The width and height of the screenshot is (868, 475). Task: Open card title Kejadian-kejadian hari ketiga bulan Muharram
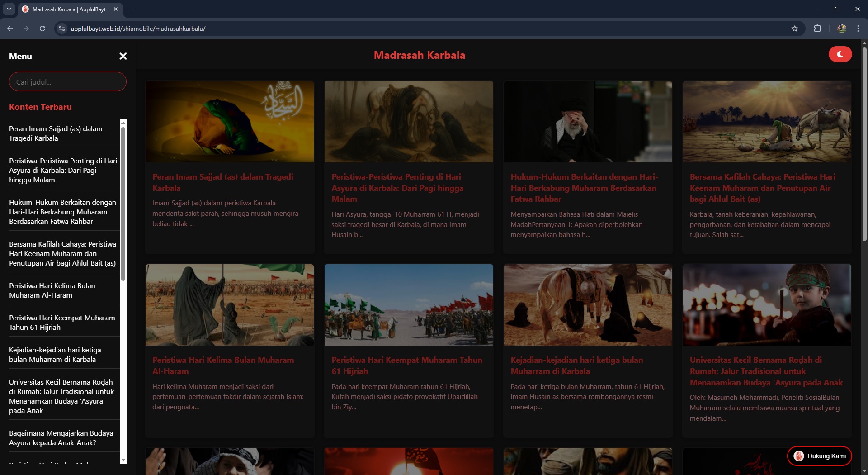point(577,366)
